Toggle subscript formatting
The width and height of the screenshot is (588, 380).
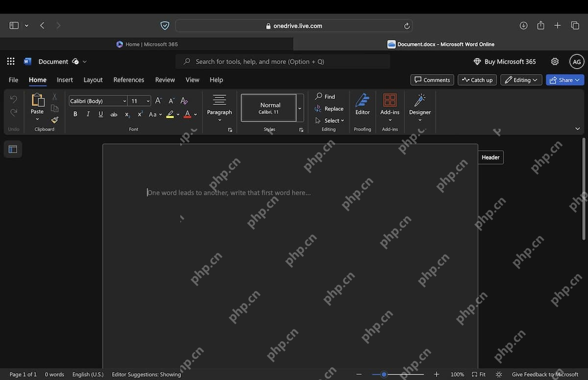(x=127, y=114)
